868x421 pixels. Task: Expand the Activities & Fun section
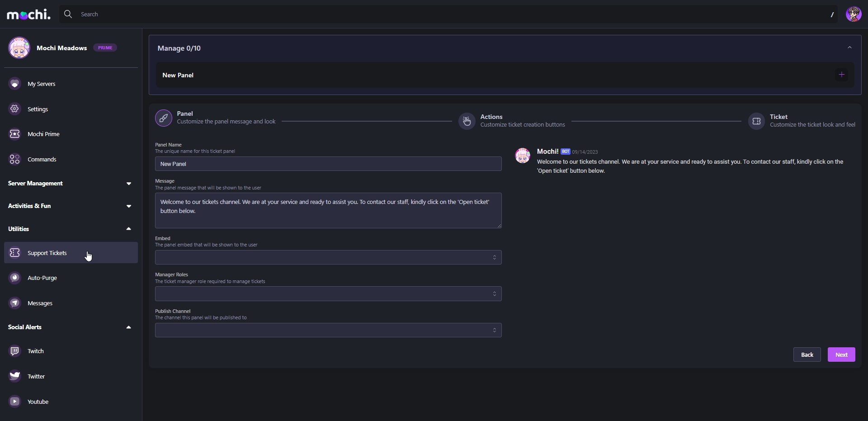pos(128,206)
